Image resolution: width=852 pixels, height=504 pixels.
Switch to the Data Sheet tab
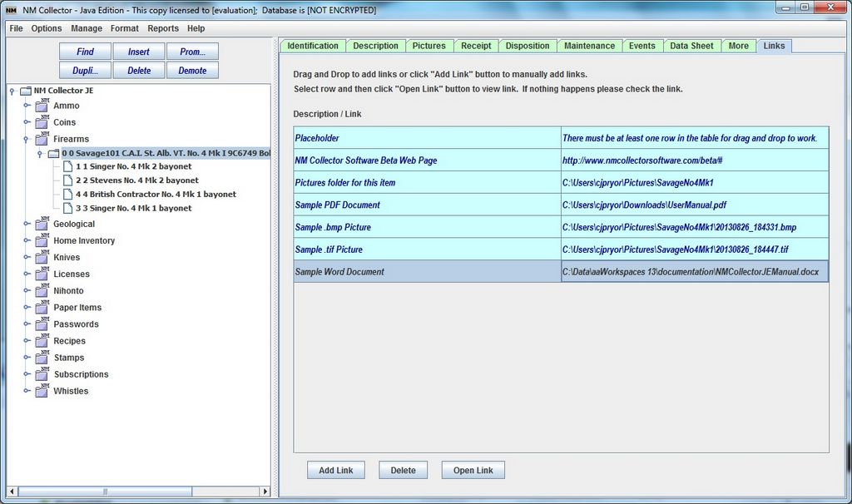[691, 46]
